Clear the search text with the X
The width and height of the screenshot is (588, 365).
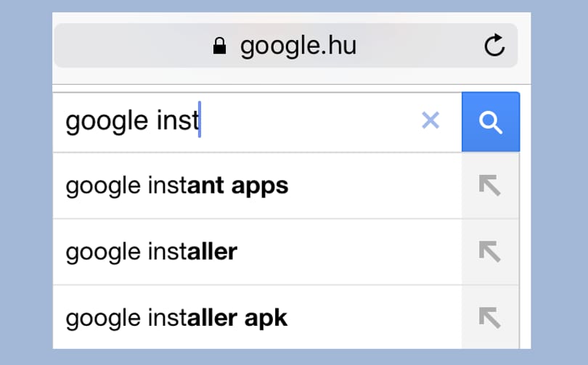[430, 120]
